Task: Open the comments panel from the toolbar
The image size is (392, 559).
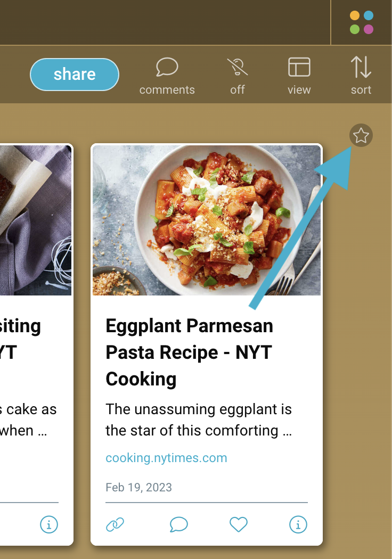Action: point(167,76)
